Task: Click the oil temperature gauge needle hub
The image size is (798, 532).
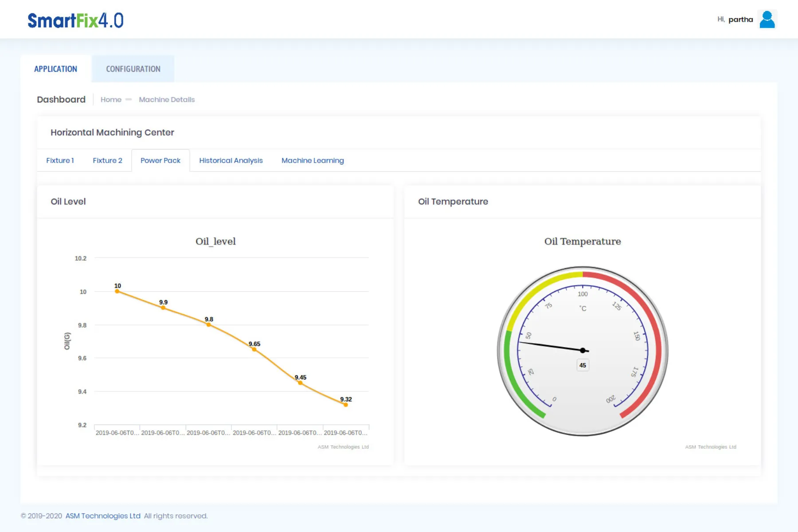Action: point(583,350)
